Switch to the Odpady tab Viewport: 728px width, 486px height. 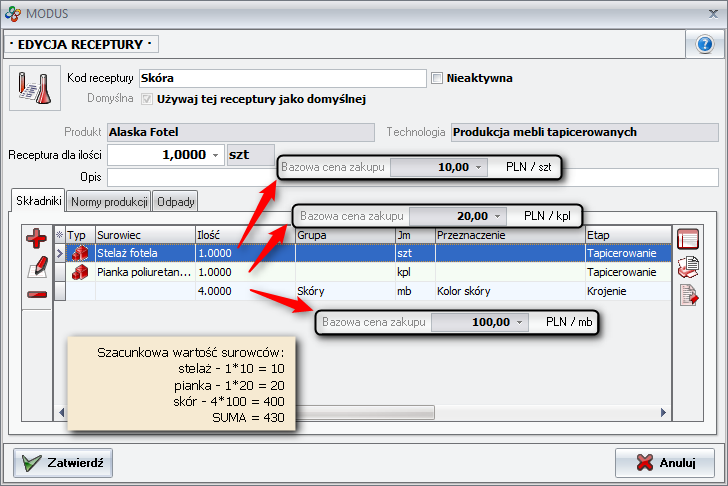176,201
